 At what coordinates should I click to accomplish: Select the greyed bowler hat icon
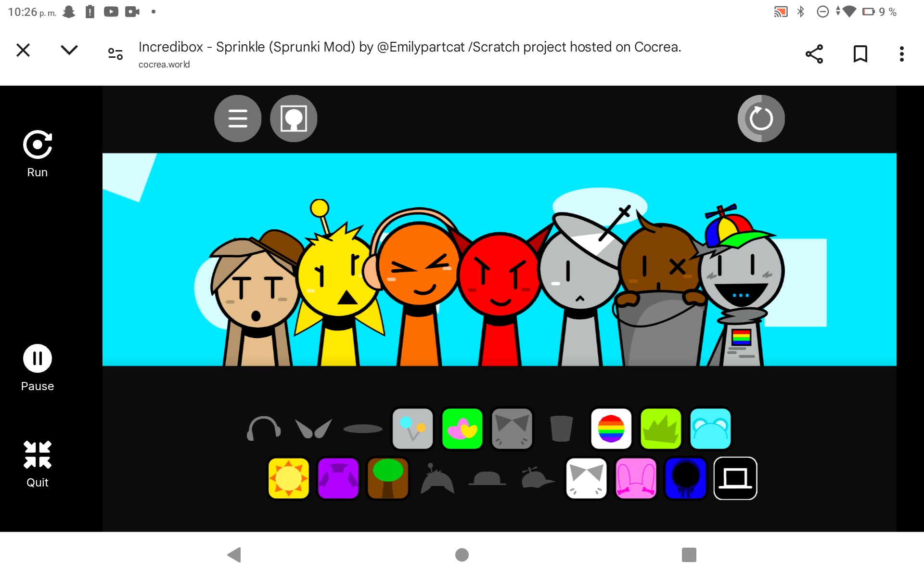pyautogui.click(x=487, y=478)
